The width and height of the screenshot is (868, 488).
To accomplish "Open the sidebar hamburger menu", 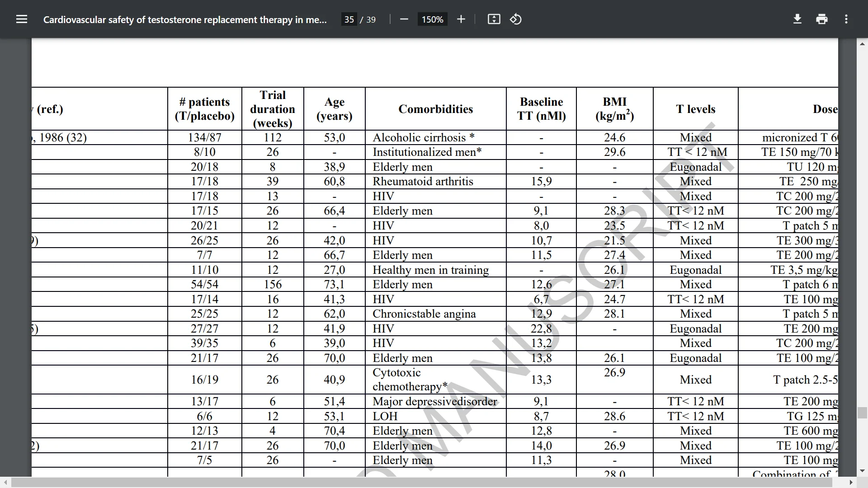I will 22,19.
